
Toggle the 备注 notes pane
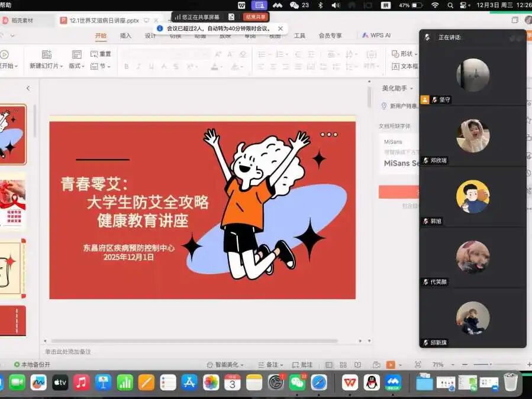pyautogui.click(x=272, y=365)
